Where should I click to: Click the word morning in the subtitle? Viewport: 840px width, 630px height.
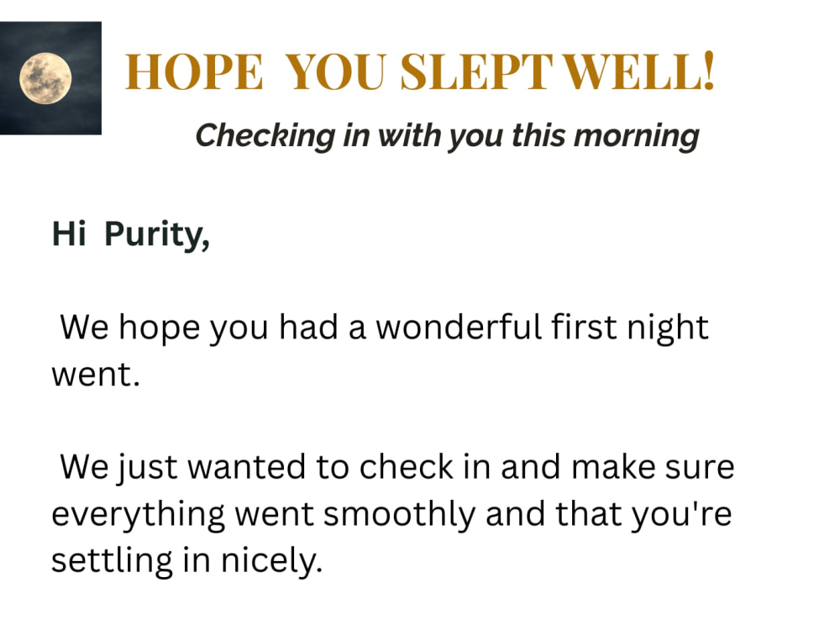point(637,136)
